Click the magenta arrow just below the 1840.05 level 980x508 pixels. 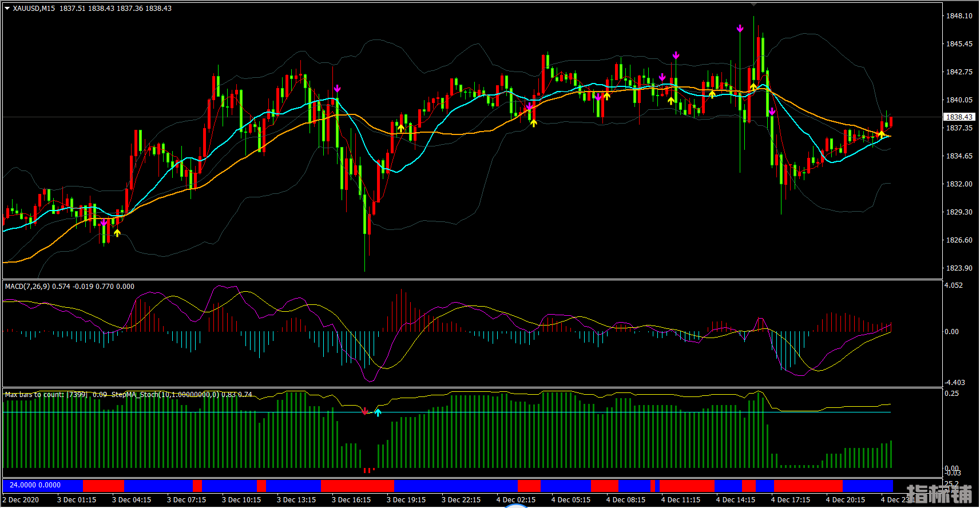point(772,112)
